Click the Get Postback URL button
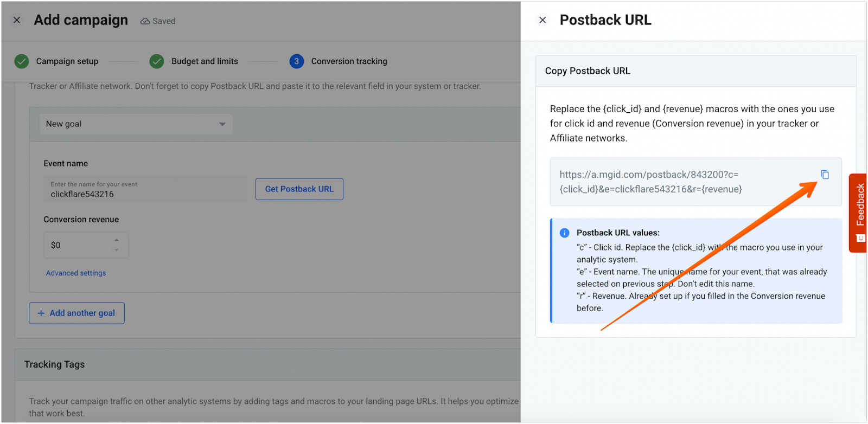The width and height of the screenshot is (868, 424). (299, 189)
